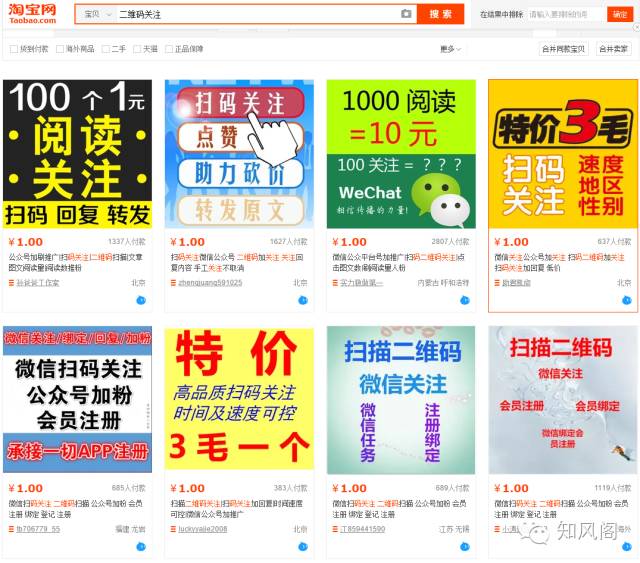
Task: Click the 1627人付款 payment count
Action: (289, 242)
